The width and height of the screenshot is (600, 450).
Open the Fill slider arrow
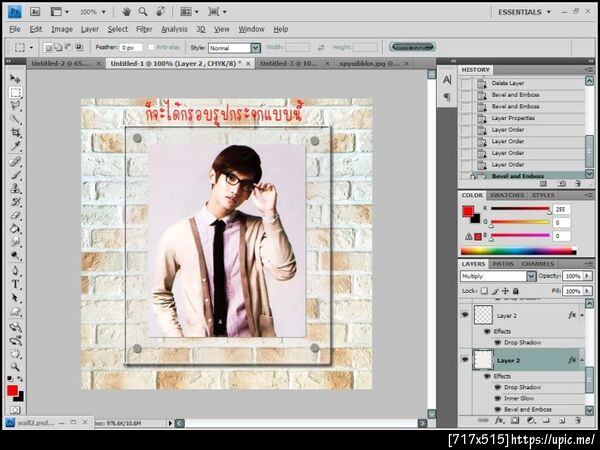pos(587,291)
